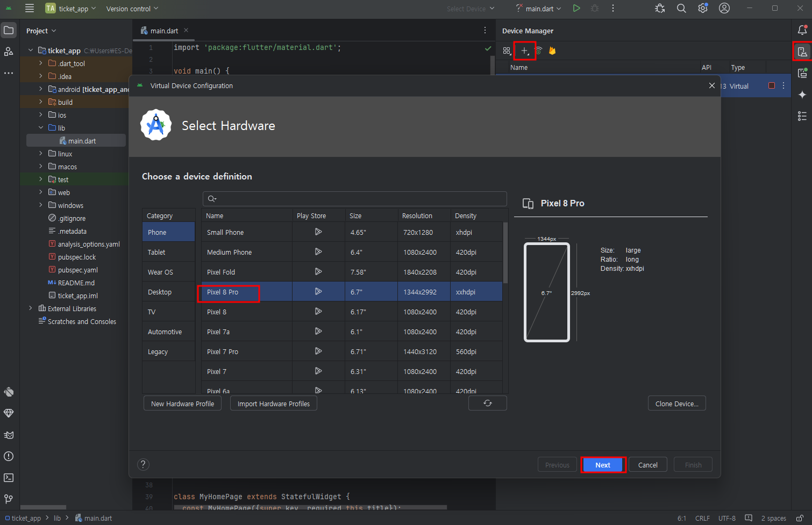Image resolution: width=812 pixels, height=525 pixels.
Task: Start debugging with the bug icon
Action: pyautogui.click(x=595, y=9)
